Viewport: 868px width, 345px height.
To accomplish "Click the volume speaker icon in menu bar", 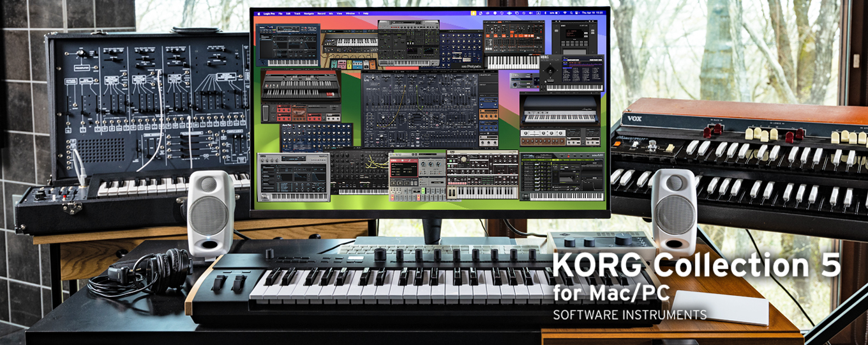I will click(530, 13).
